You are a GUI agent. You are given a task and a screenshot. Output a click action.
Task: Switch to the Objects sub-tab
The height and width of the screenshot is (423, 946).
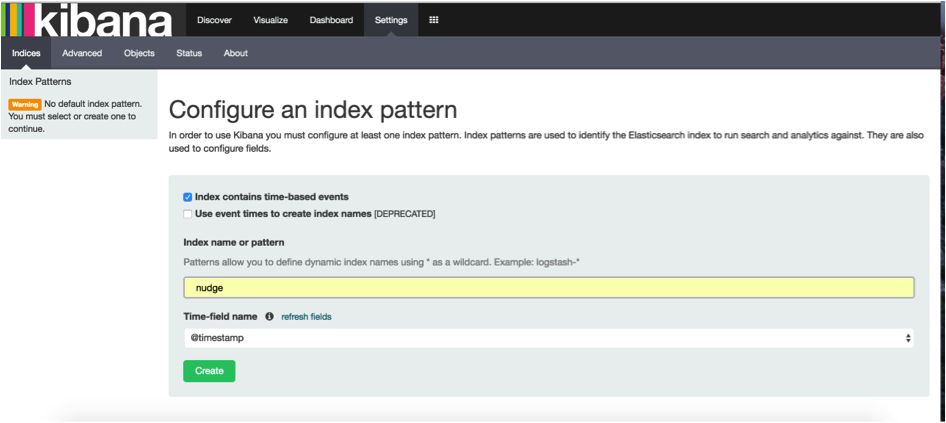point(139,53)
